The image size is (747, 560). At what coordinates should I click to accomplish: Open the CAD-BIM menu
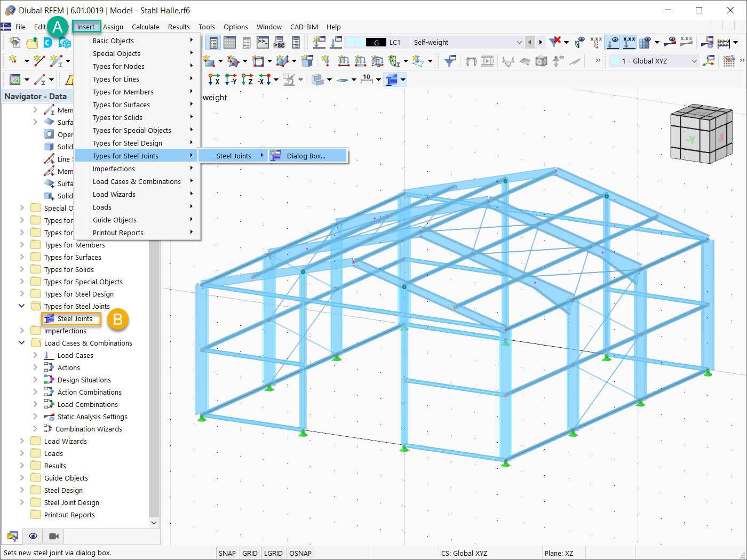(304, 27)
